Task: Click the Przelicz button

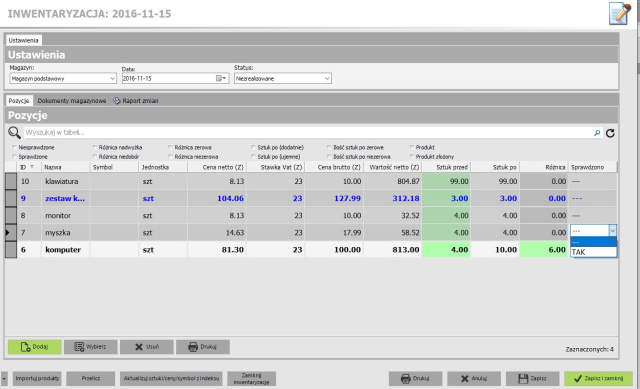Action: coord(91,378)
